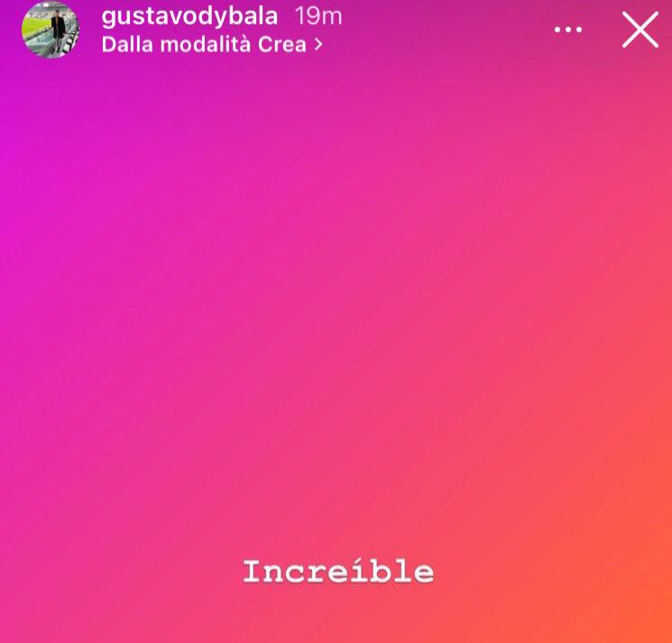The image size is (672, 643).
Task: Exit the story using the white cross
Action: tap(640, 30)
